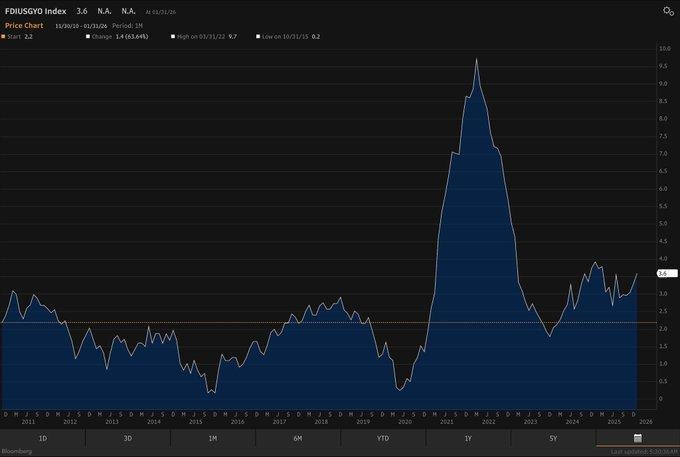Click the orange Start legend marker
This screenshot has height=457, width=680.
4,36
